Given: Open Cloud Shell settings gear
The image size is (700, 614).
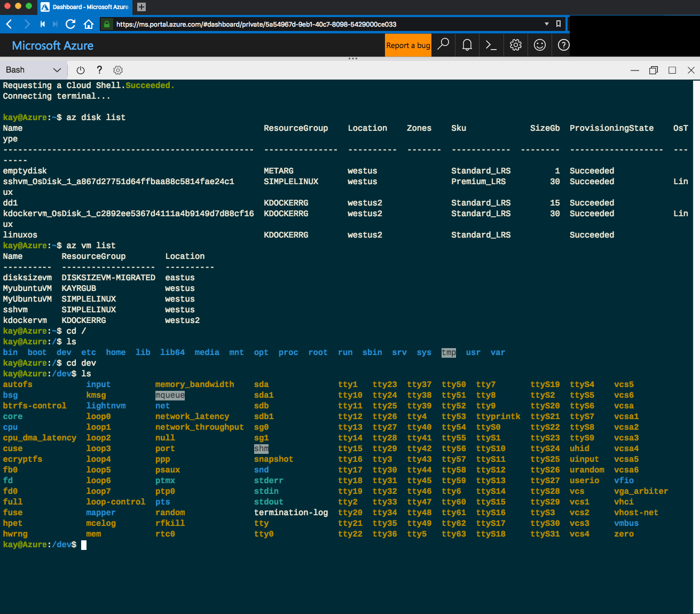Looking at the screenshot, I should click(117, 70).
